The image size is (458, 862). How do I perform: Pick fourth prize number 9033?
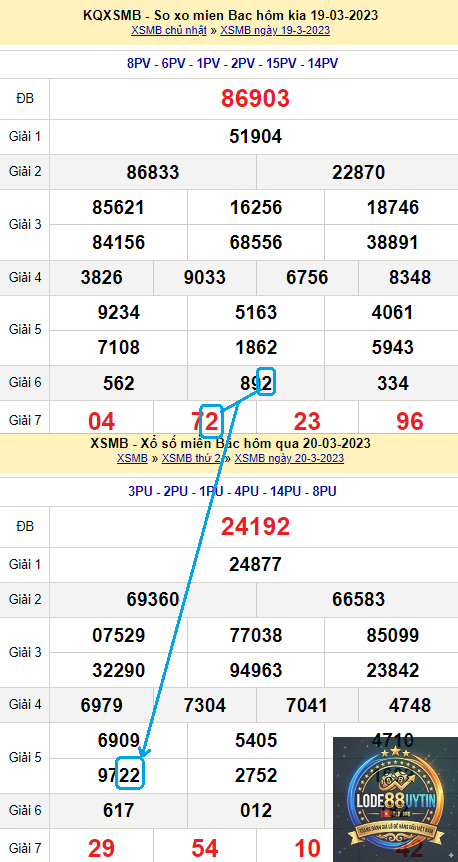tap(205, 277)
